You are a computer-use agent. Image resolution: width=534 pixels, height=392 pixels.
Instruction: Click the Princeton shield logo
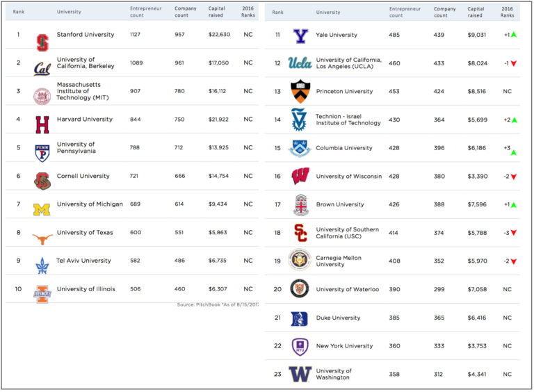(x=300, y=91)
